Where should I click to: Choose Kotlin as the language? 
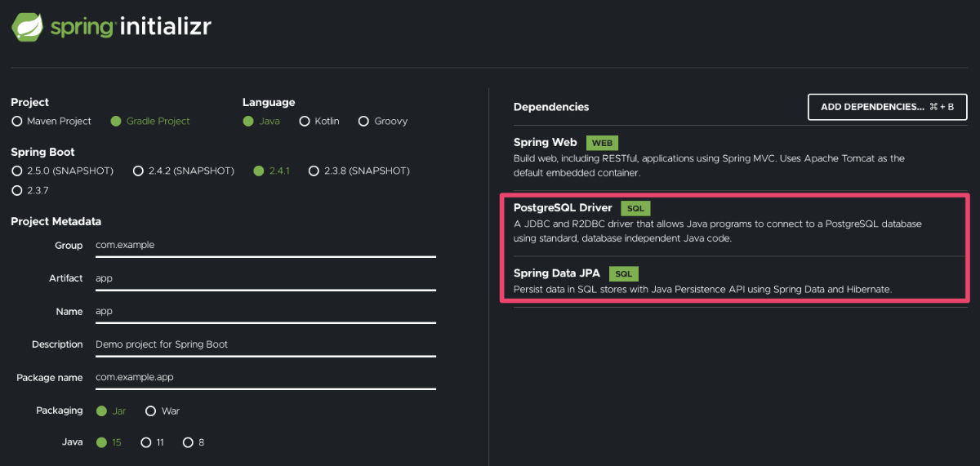[x=305, y=121]
